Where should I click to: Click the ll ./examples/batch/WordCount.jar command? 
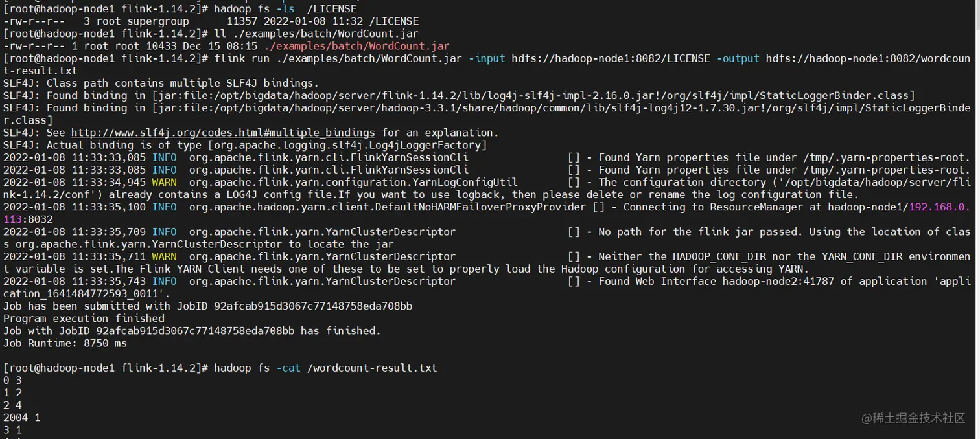(x=316, y=34)
